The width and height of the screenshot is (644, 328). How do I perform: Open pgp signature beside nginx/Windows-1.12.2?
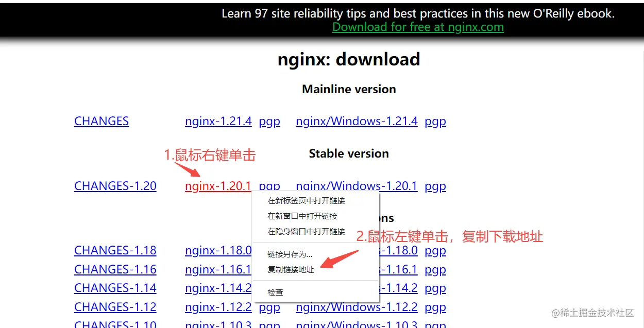click(x=435, y=308)
